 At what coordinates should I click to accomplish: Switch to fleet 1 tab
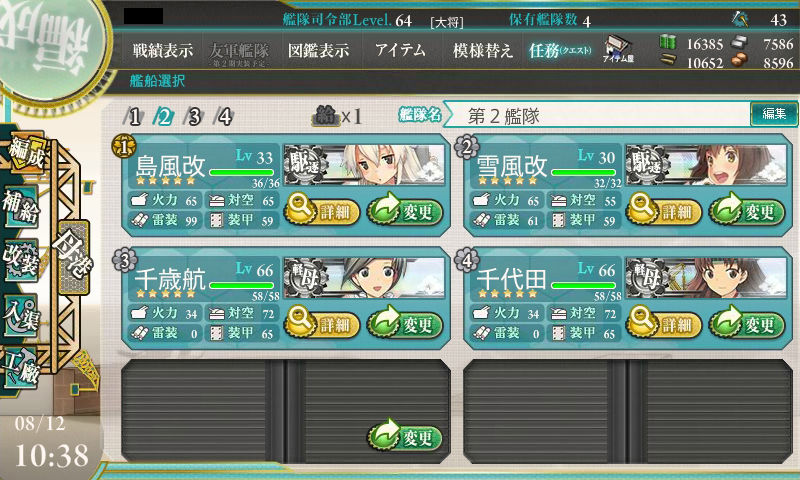click(x=134, y=117)
